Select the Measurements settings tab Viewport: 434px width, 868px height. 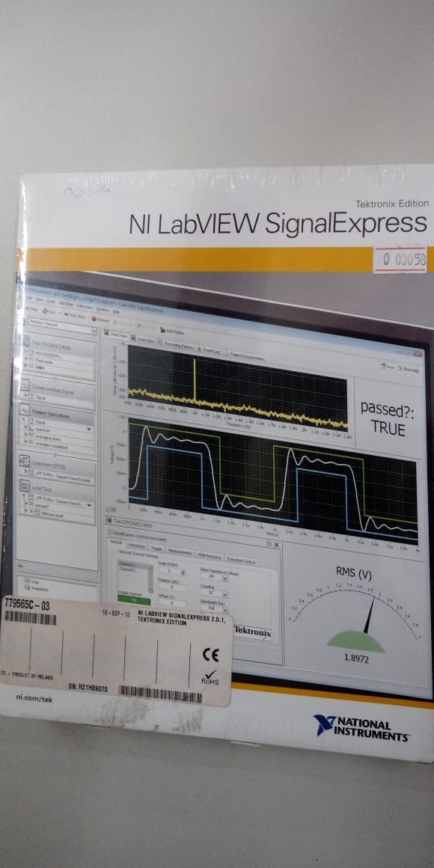pos(180,552)
